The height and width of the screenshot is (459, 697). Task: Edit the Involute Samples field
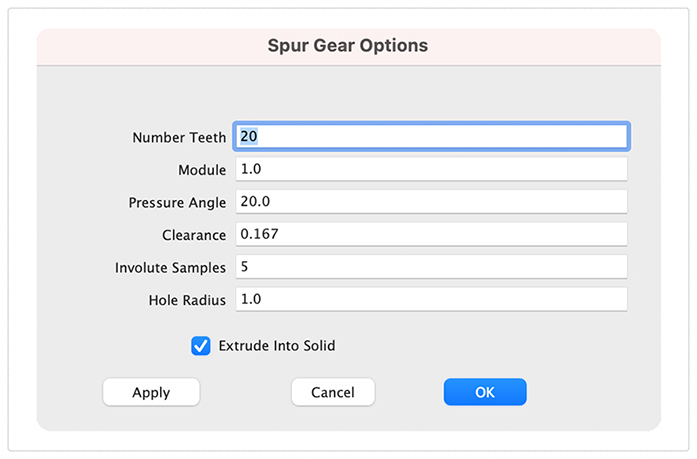430,267
